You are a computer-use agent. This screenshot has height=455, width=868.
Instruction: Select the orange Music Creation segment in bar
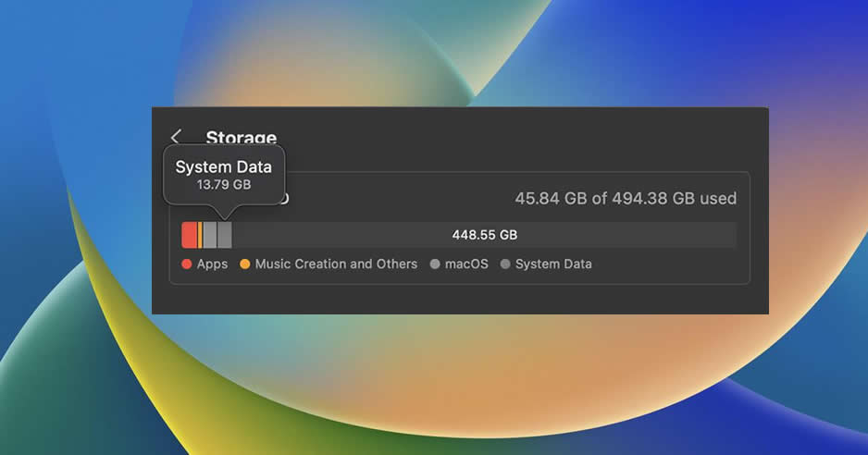click(200, 235)
